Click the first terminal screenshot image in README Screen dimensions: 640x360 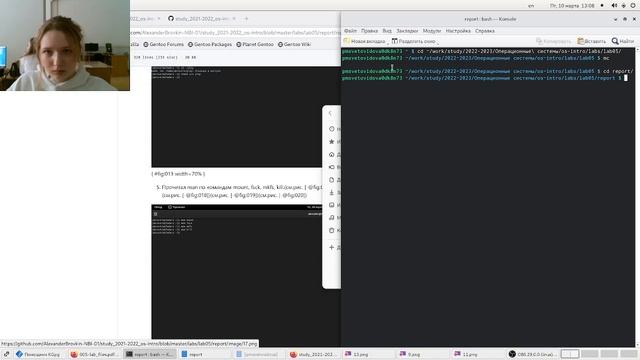point(237,117)
